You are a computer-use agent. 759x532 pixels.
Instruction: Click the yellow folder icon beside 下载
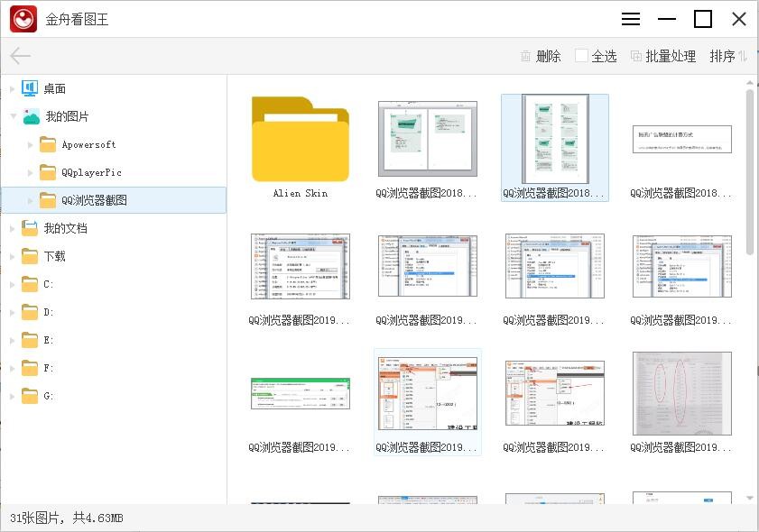31,256
